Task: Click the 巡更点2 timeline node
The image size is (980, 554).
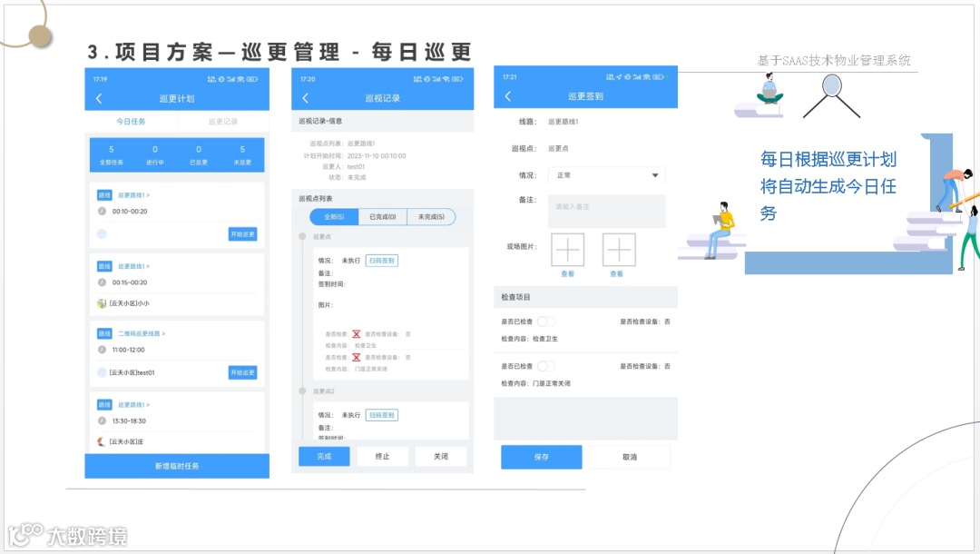Action: (x=302, y=391)
